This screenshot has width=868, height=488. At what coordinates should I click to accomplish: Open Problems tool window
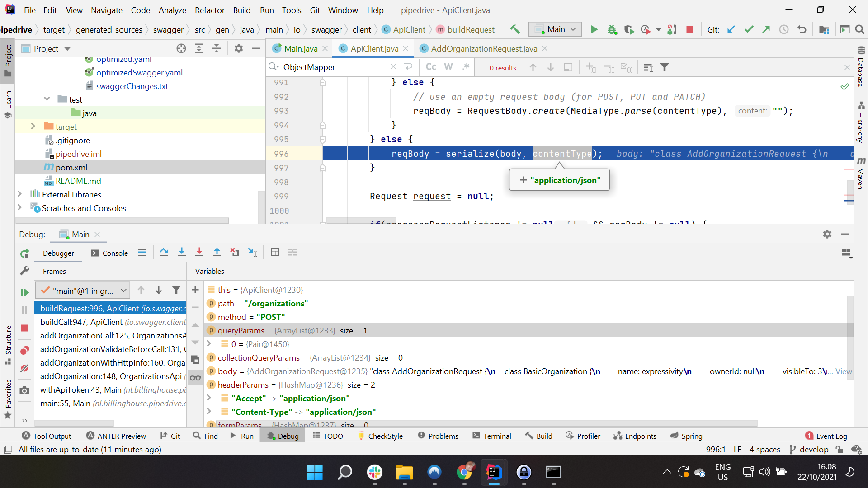coord(438,436)
